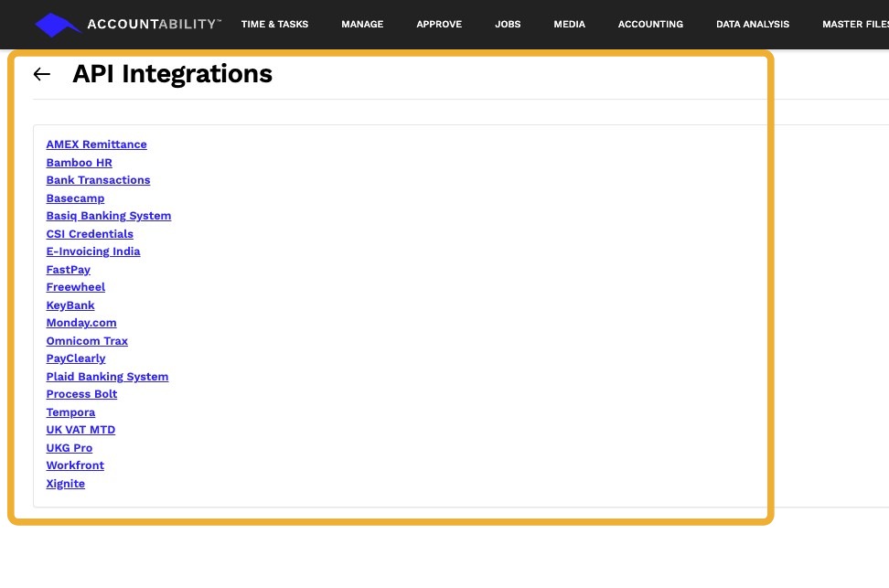Open the Approve menu

point(439,25)
